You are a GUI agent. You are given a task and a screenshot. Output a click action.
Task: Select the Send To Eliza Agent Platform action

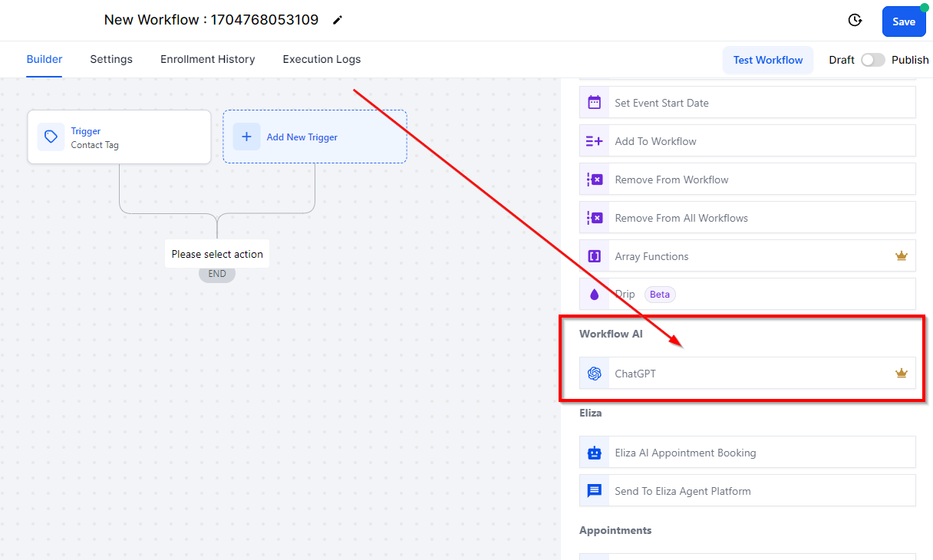click(747, 491)
